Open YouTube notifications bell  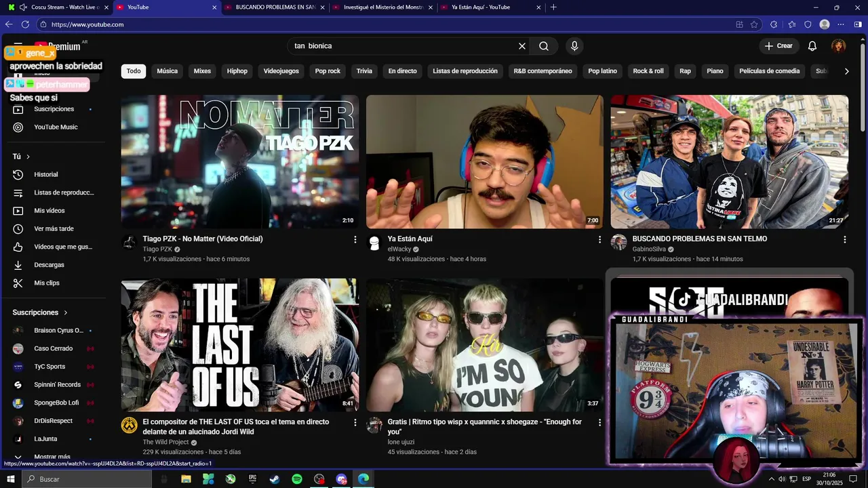[812, 46]
